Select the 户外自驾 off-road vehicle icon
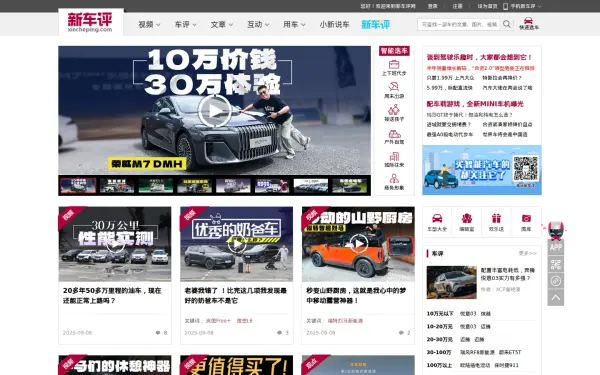The height and width of the screenshot is (375, 600). (394, 134)
